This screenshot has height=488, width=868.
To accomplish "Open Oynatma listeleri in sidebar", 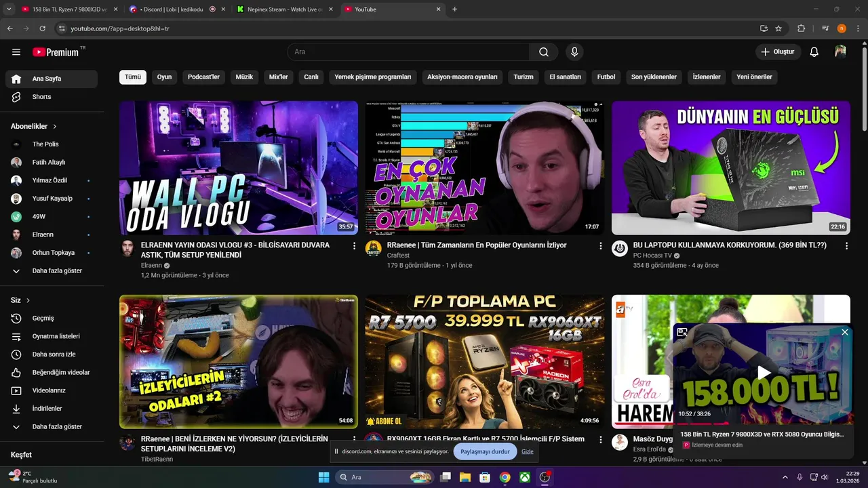I will pyautogui.click(x=52, y=336).
